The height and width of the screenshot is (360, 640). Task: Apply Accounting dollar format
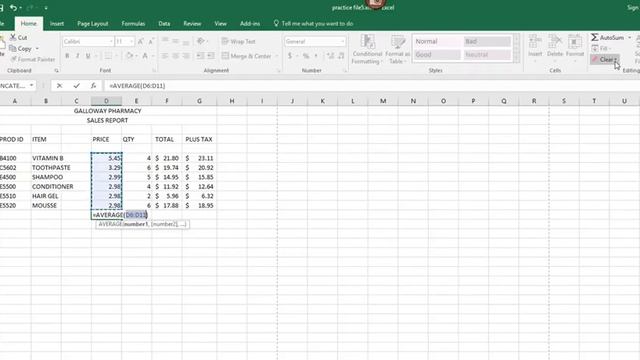290,56
